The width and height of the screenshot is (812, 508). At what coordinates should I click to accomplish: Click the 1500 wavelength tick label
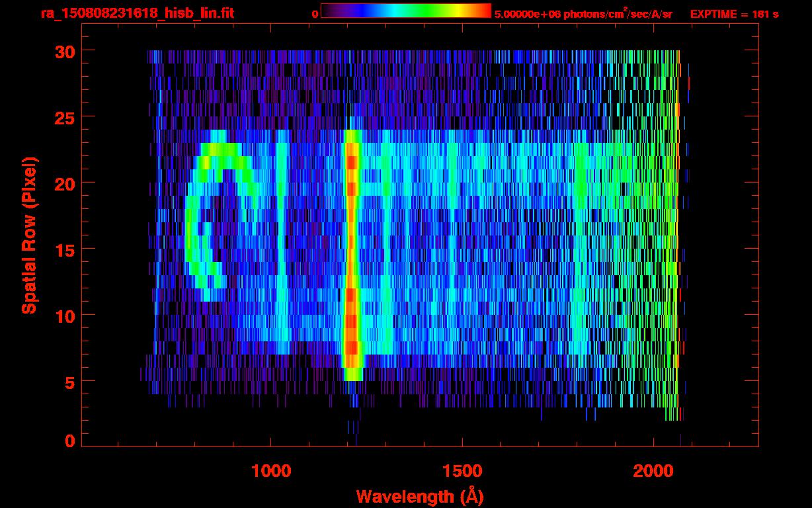pyautogui.click(x=462, y=471)
